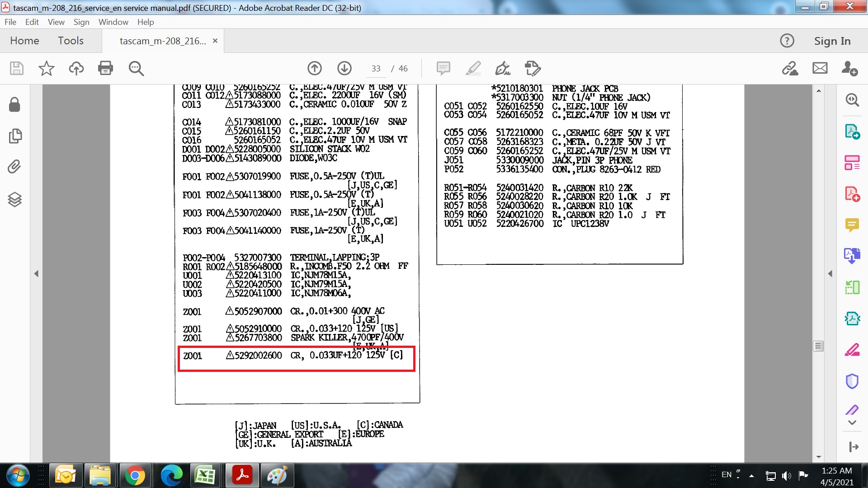Collapse the right tools pane arrow
868x488 pixels.
click(830, 273)
